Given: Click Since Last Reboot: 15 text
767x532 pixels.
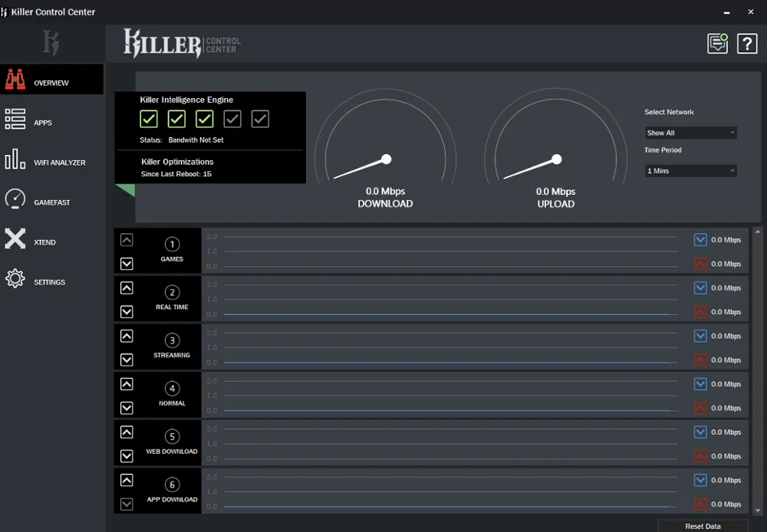Looking at the screenshot, I should point(176,174).
